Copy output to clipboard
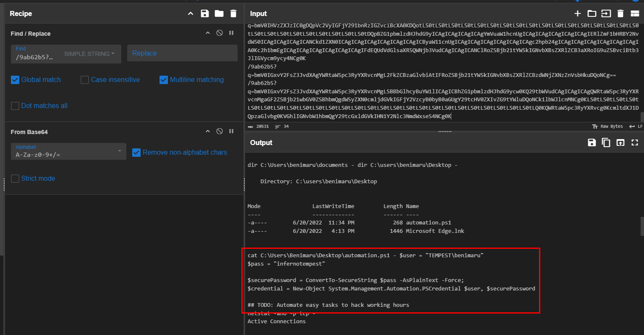This screenshot has height=335, width=644. 606,142
